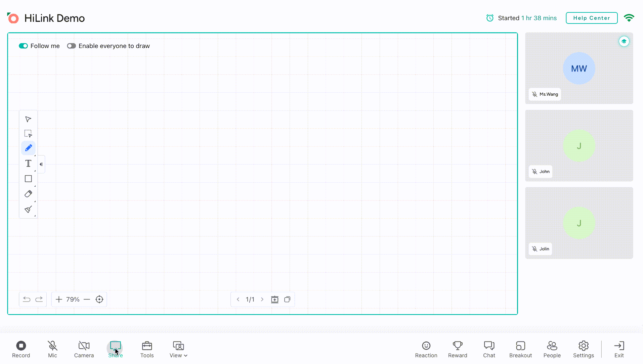Click the Help Center button

(591, 18)
